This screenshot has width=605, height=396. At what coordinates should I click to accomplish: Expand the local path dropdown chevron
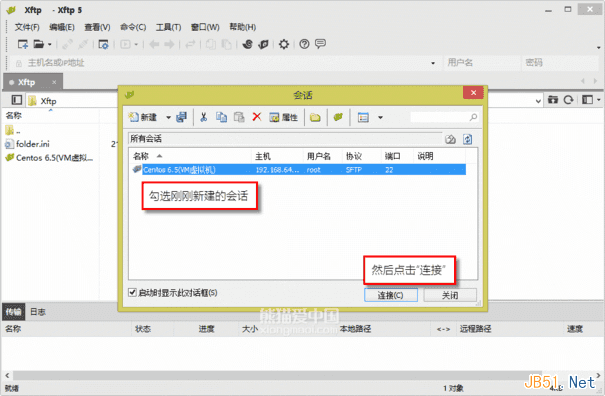click(x=538, y=101)
